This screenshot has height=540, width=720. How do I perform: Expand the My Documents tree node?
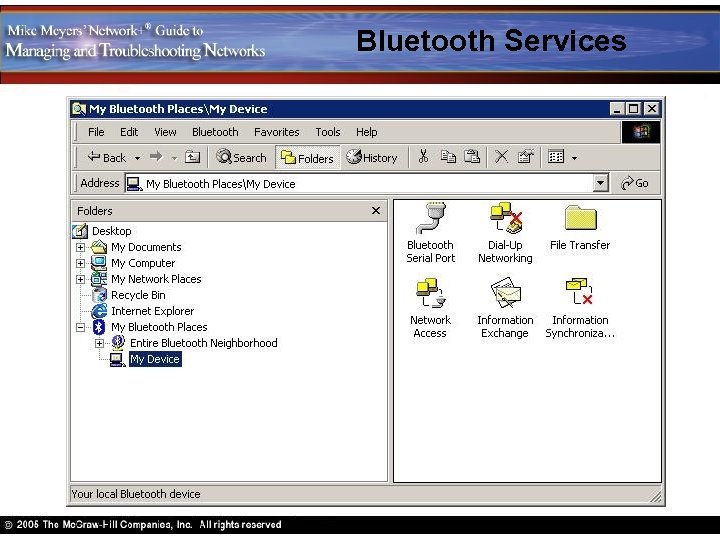click(x=80, y=248)
